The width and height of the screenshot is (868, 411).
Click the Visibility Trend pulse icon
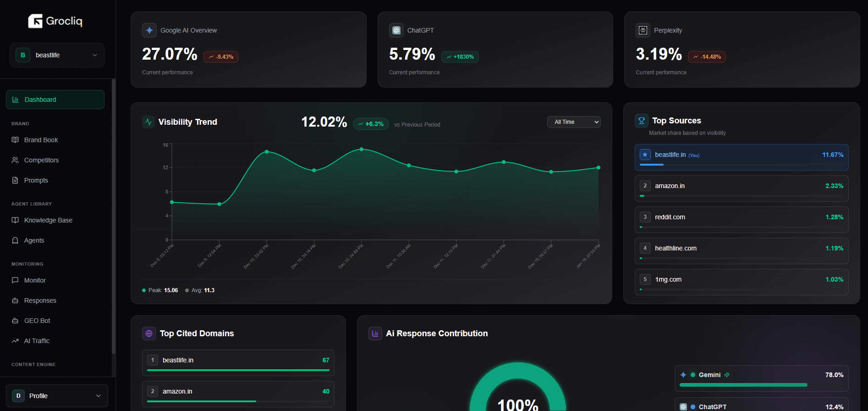click(x=148, y=122)
